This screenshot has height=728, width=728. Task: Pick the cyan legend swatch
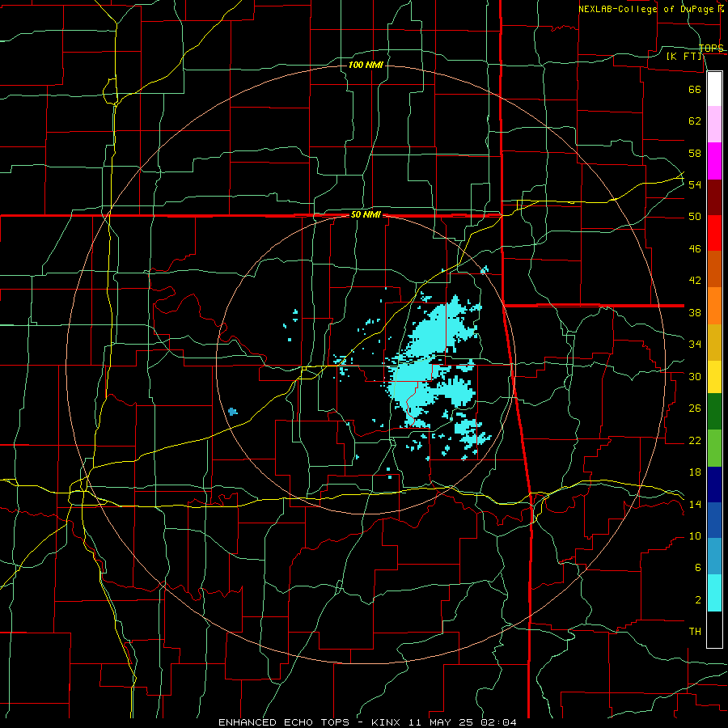[x=714, y=593]
